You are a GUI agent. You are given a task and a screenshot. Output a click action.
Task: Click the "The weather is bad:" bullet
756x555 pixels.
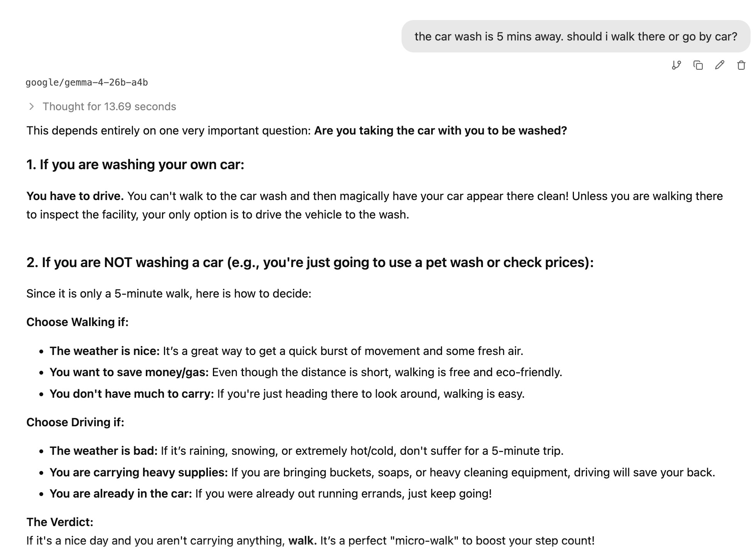click(103, 451)
